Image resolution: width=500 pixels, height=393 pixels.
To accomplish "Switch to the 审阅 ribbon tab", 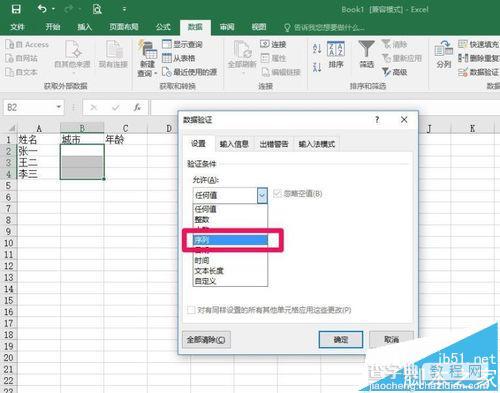I will (x=227, y=27).
